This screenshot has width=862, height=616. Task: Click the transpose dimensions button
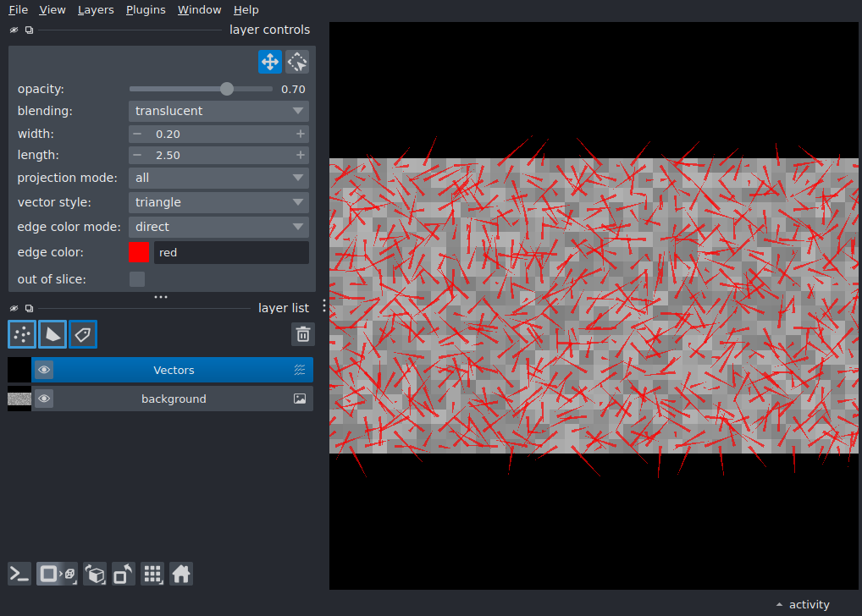[124, 575]
